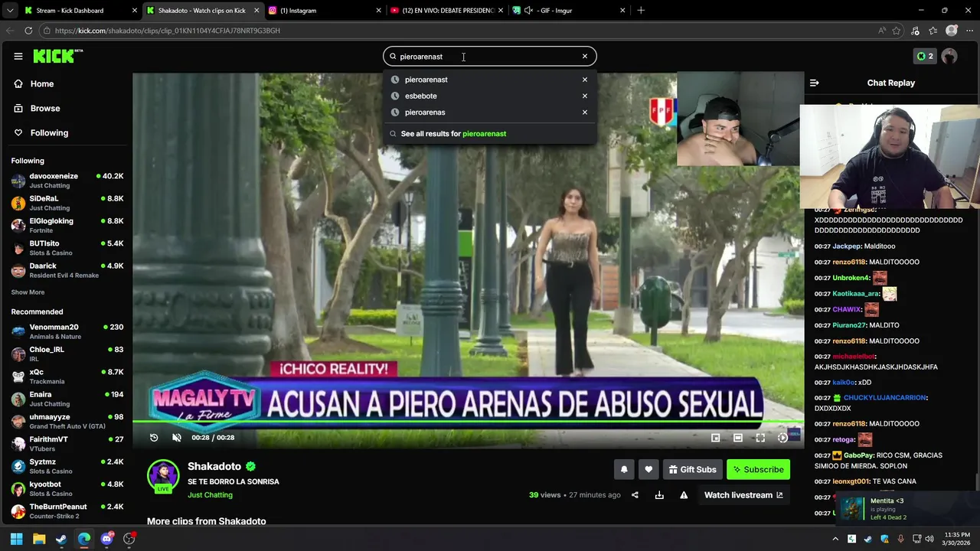Open davooxeneize channel from Following
The height and width of the screenshot is (551, 980).
[x=67, y=181]
